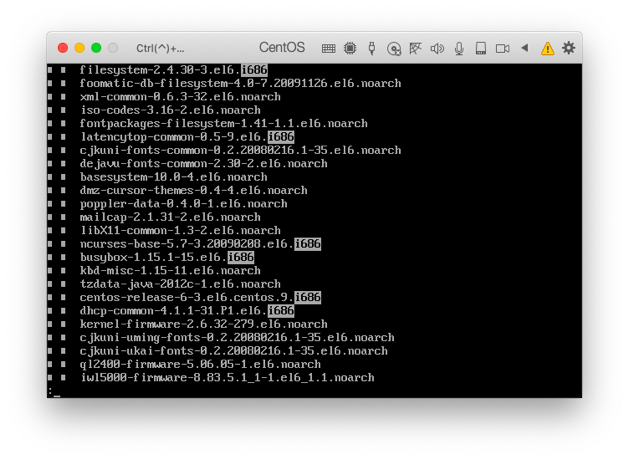
Task: Click the tzdata-java-2012c-1.el6 line
Action: tap(180, 284)
